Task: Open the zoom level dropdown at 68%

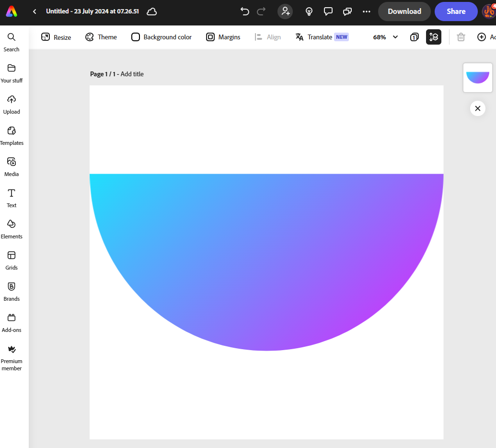Action: 384,37
